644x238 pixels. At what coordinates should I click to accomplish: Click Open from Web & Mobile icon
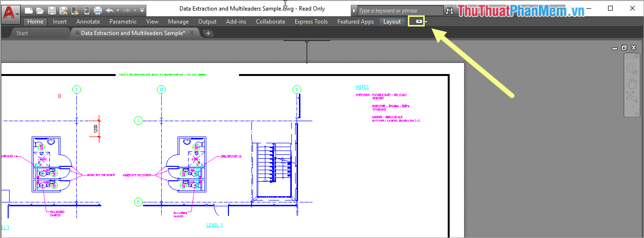(75, 11)
